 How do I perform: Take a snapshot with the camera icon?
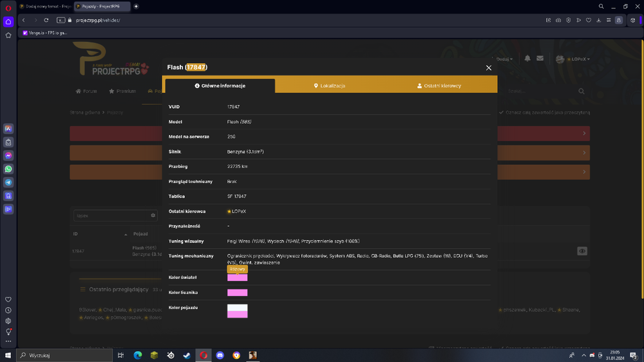tap(558, 20)
